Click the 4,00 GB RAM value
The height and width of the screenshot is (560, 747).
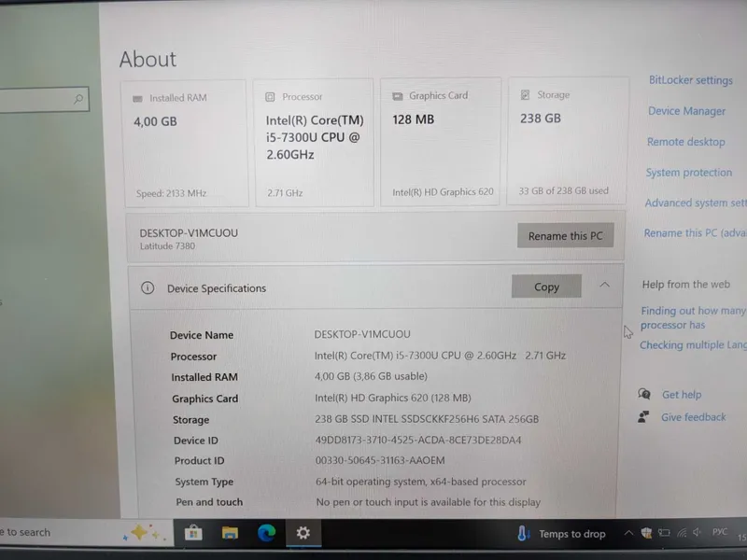[x=155, y=122]
